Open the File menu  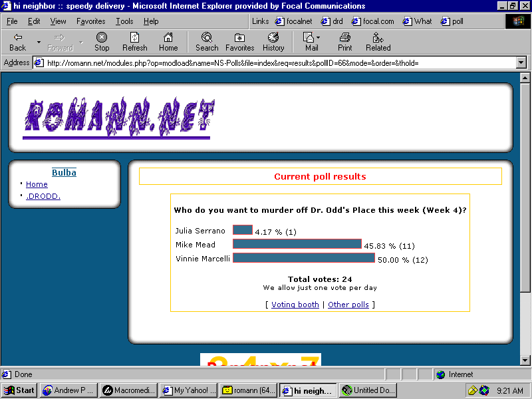click(x=12, y=21)
